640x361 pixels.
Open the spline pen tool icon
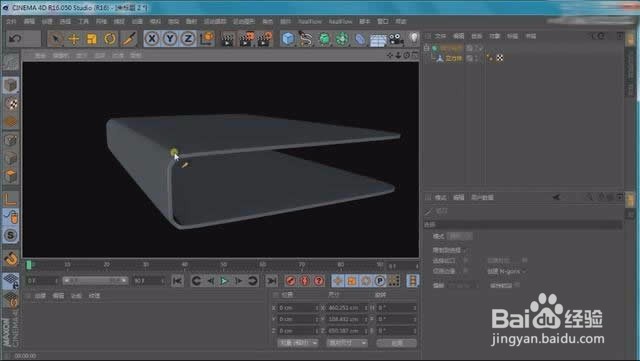point(306,39)
